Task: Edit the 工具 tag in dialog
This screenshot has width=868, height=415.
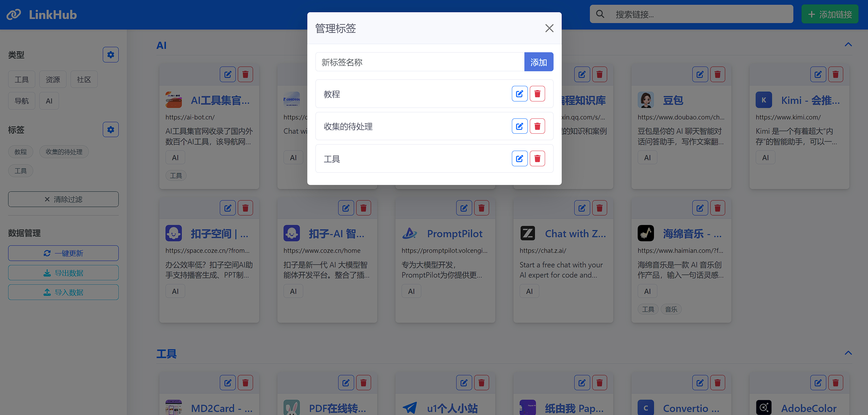Action: (519, 158)
